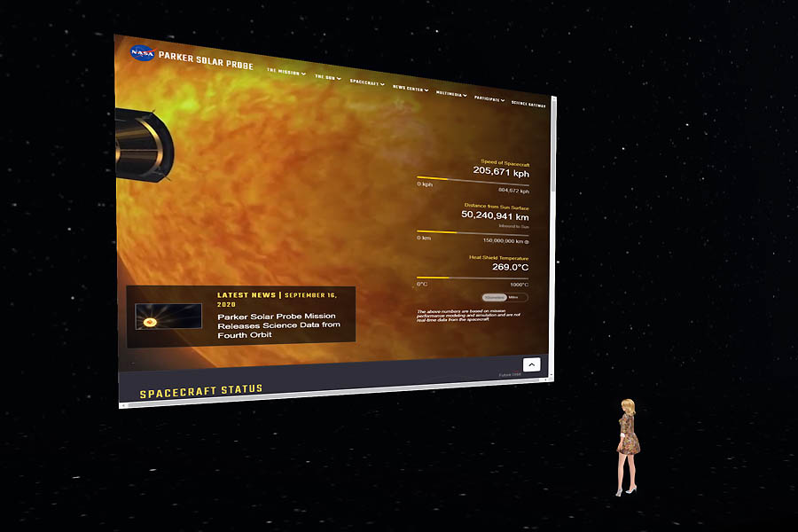Viewport: 798px width, 532px height.
Task: Click the 1000°C maximum temperature label
Action: coord(519,285)
